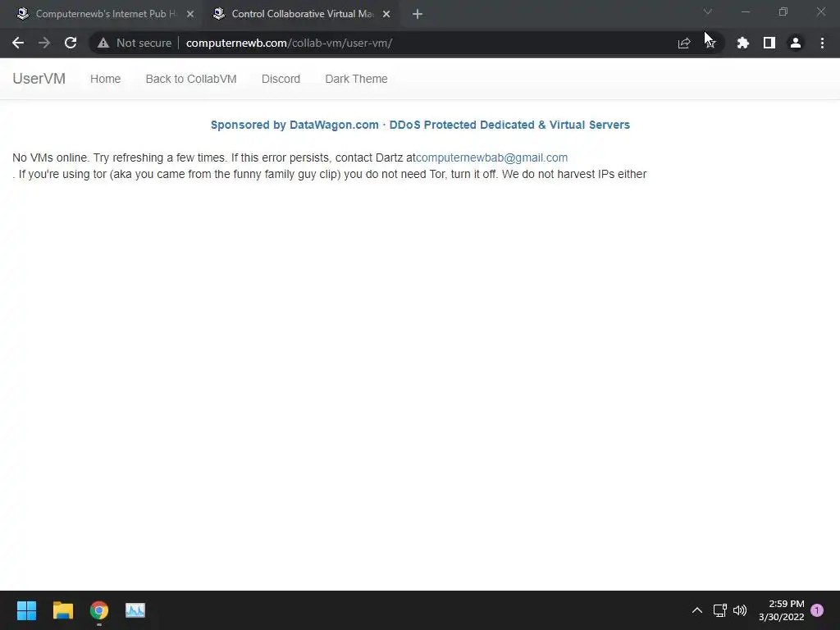Close the Chrome window
Image resolution: width=840 pixels, height=630 pixels.
click(x=820, y=11)
